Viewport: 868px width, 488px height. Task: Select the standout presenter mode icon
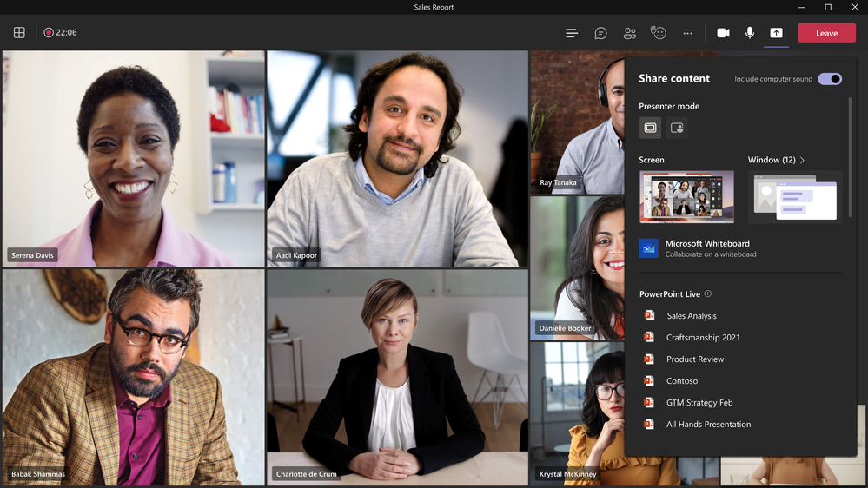pyautogui.click(x=677, y=128)
